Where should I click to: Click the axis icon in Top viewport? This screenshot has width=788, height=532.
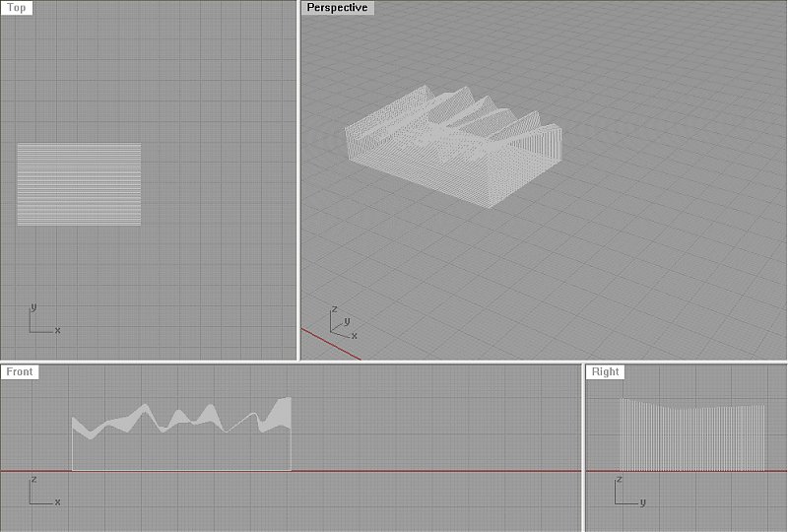[44, 319]
